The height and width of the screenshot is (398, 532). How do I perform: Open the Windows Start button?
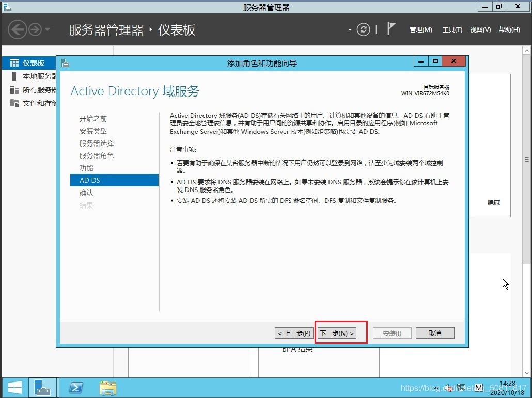(14, 388)
